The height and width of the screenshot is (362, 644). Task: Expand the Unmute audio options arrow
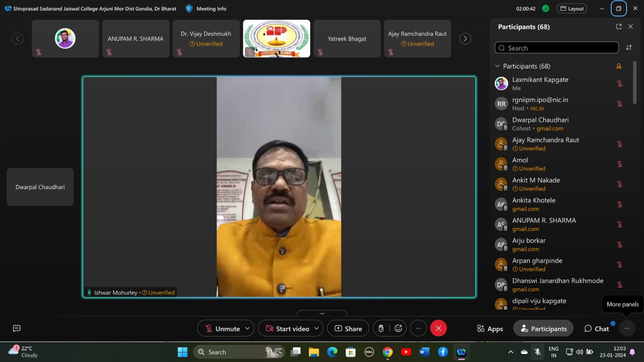[x=248, y=329]
